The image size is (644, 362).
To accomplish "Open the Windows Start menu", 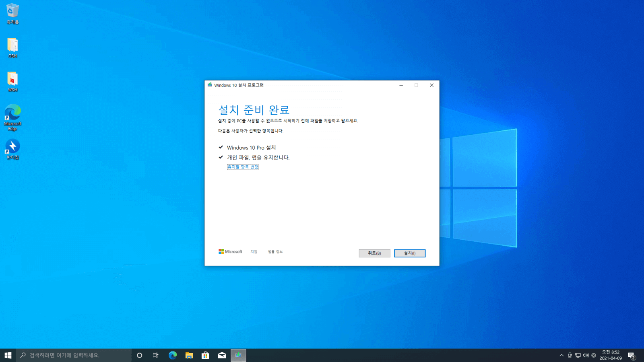I will point(8,355).
